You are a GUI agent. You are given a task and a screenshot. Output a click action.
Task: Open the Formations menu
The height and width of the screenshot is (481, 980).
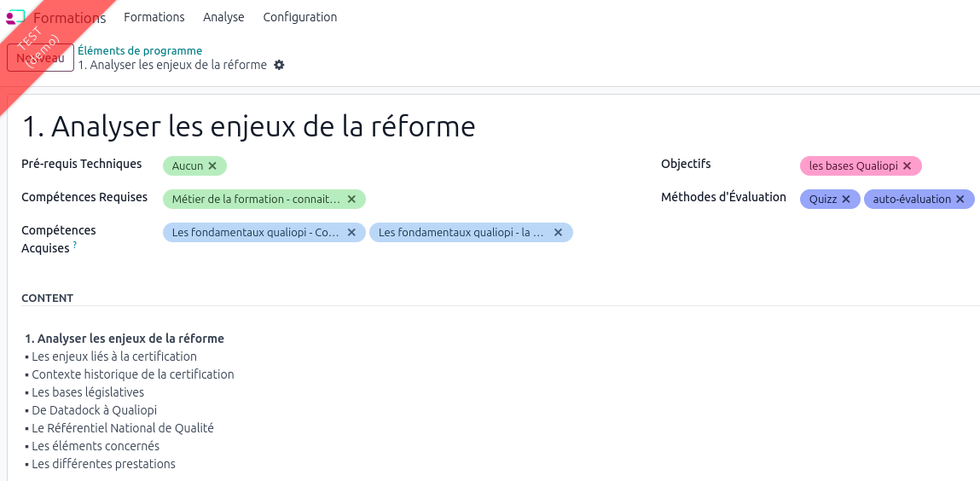pos(154,17)
